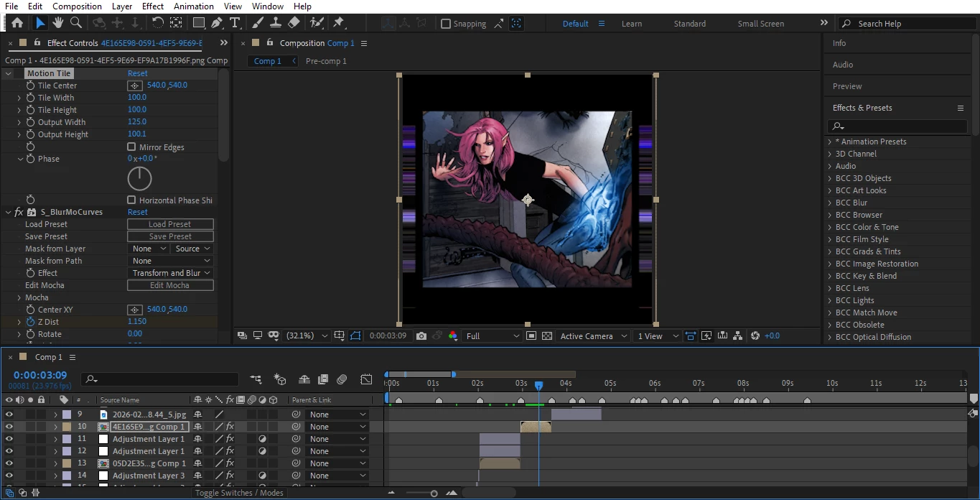Open the Composition menu
980x500 pixels.
(x=77, y=6)
